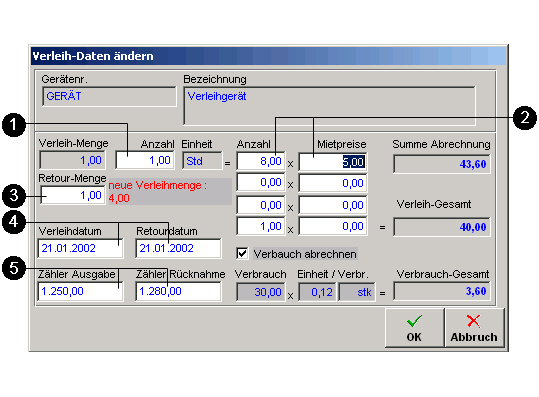The image size is (539, 397).
Task: Edit the Retour-Menge field
Action: 73,195
